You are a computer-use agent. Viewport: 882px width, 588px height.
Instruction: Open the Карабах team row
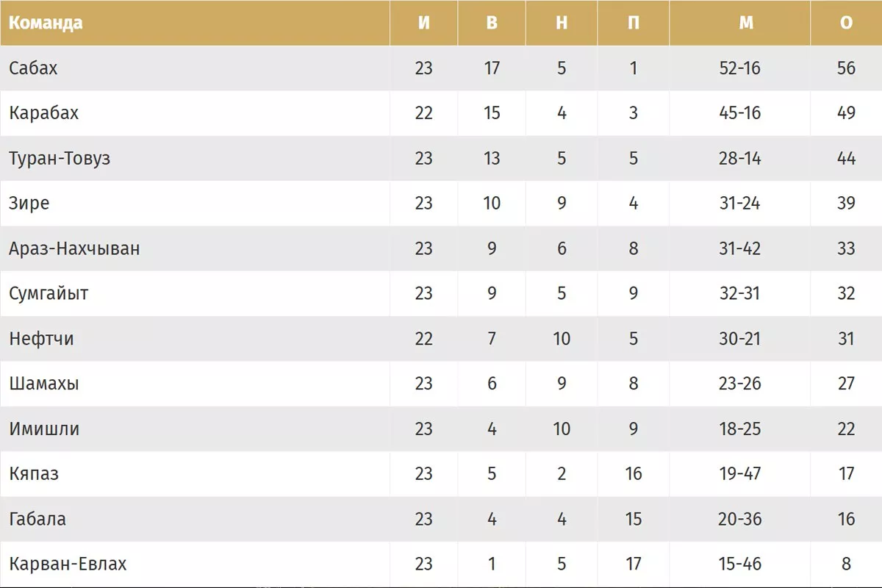(x=43, y=113)
